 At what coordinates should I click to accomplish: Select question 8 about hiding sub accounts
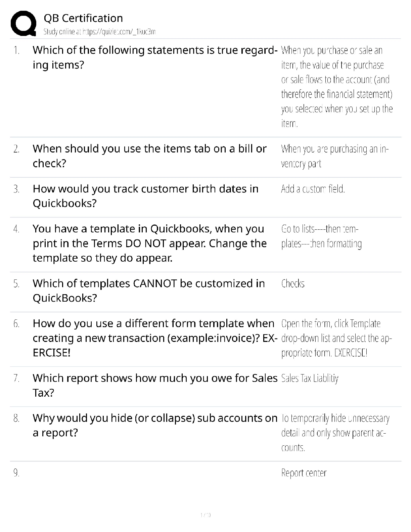154,425
